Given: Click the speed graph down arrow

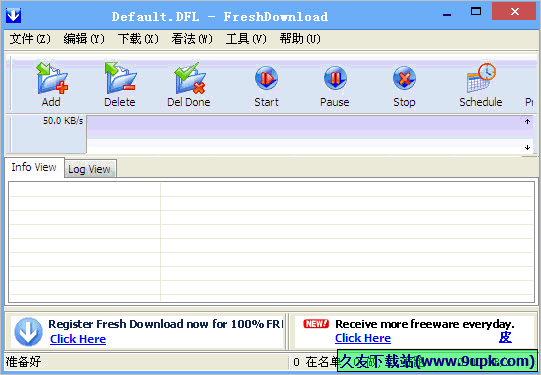Looking at the screenshot, I should coord(527,148).
